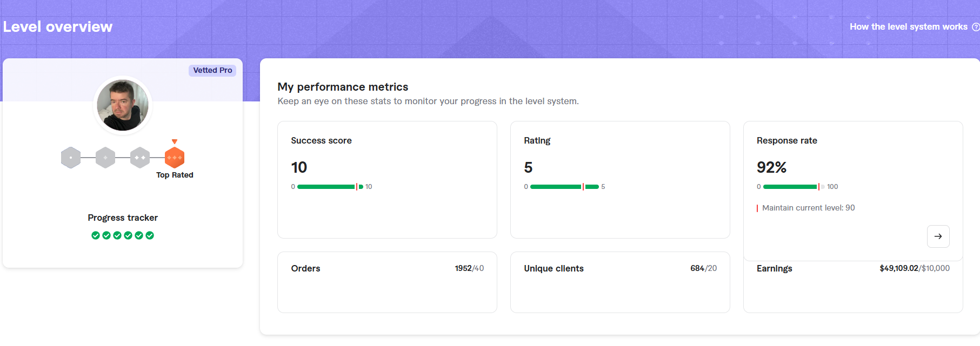The image size is (980, 346).
Task: Click the Maintain current level: 90 note
Action: click(x=808, y=208)
